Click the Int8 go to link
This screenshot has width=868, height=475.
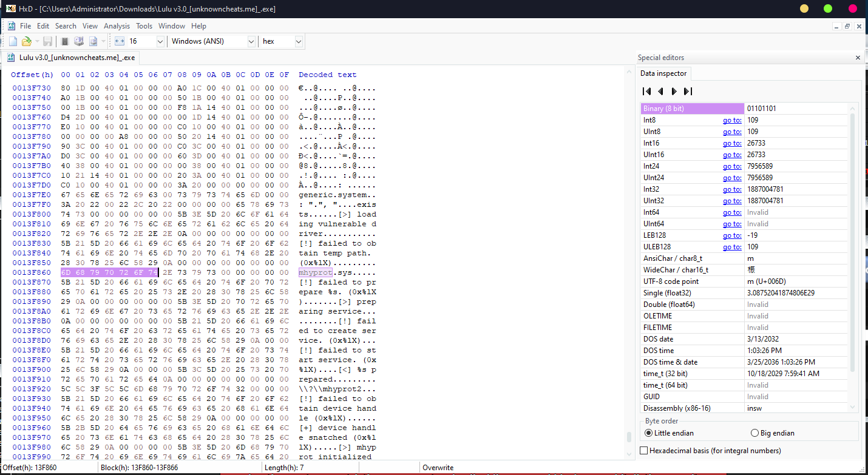pyautogui.click(x=732, y=120)
